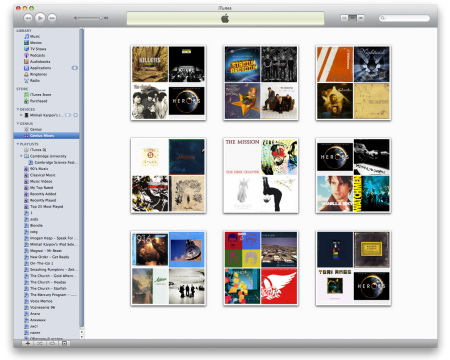
Task: Play the mix with Tori Amos album
Action: click(353, 268)
